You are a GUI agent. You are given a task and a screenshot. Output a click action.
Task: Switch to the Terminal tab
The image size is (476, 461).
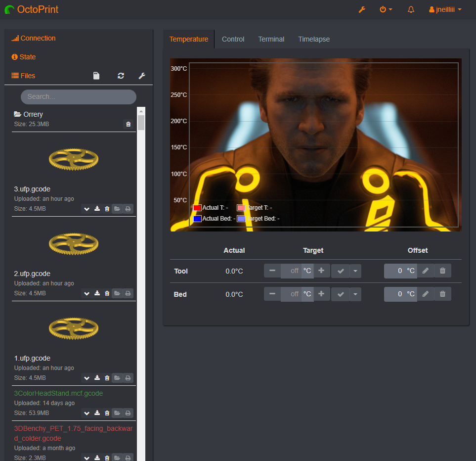tap(271, 39)
